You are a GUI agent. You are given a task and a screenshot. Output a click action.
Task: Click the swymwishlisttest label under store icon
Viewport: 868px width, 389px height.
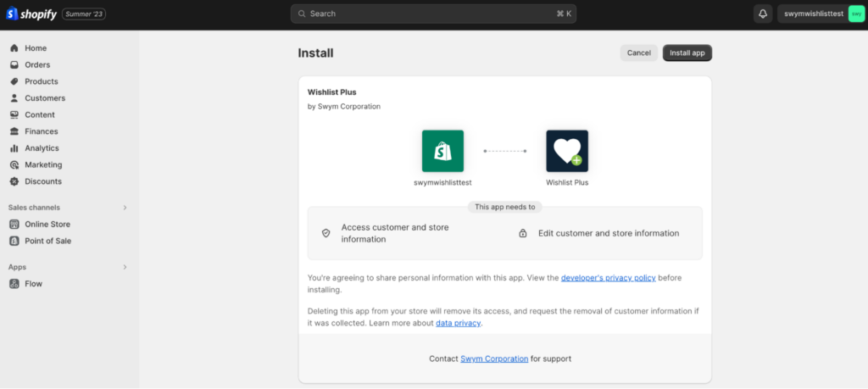pyautogui.click(x=442, y=182)
